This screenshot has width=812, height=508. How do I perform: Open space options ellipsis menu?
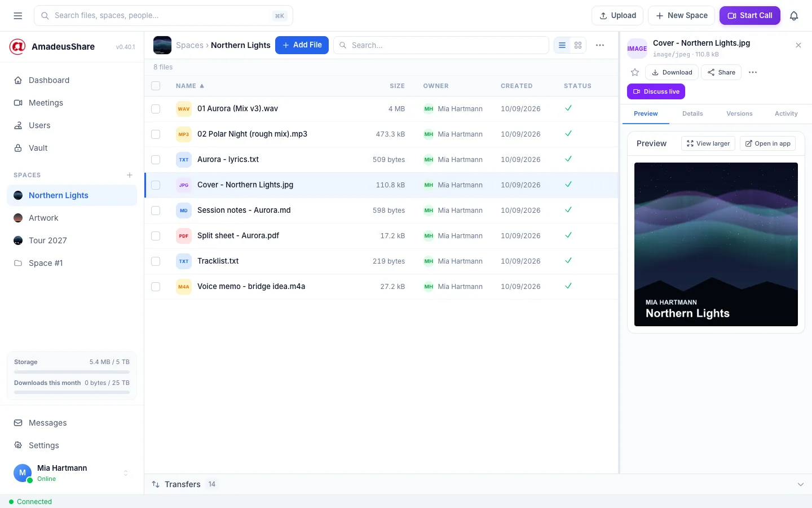[600, 45]
